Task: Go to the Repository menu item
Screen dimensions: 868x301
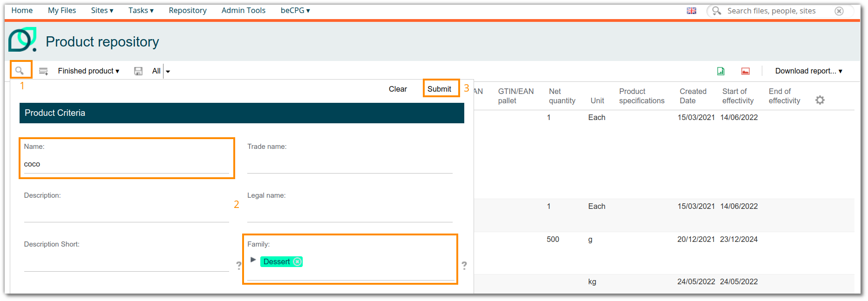Action: 188,10
